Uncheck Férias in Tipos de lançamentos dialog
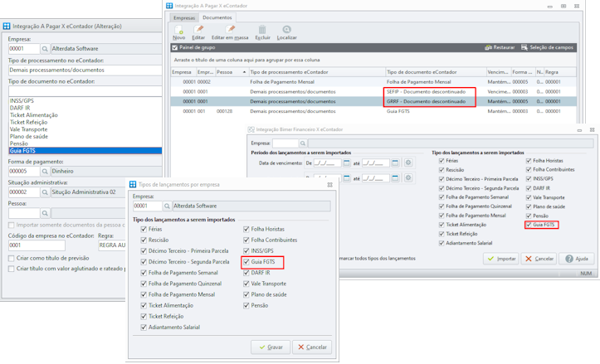The image size is (600, 364). 144,229
